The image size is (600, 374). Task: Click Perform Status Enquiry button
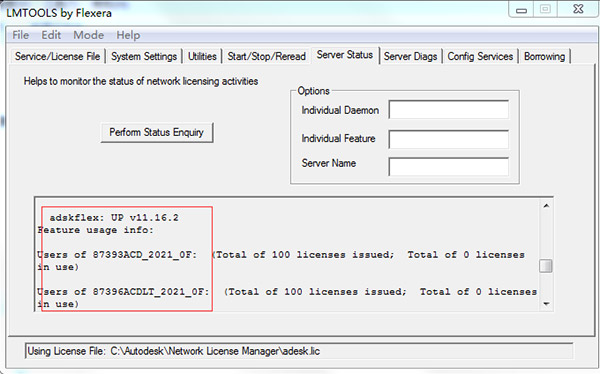click(x=157, y=132)
